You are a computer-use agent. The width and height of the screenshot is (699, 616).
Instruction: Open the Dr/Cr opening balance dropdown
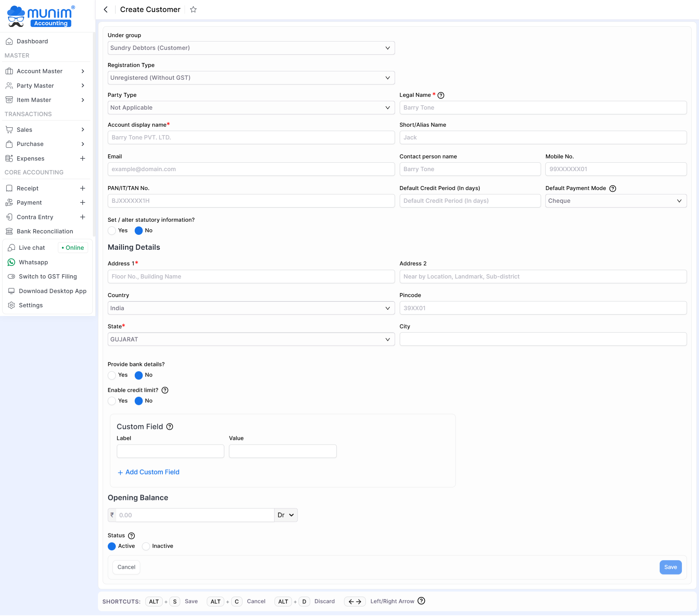pyautogui.click(x=286, y=515)
